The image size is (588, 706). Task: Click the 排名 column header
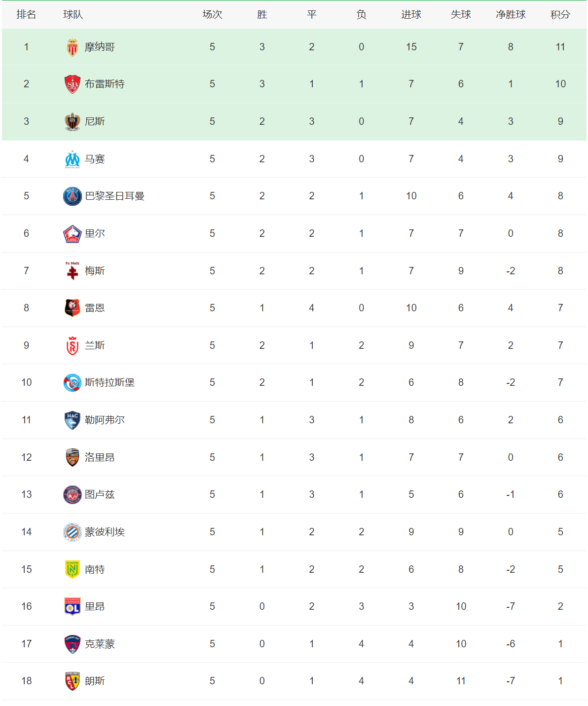click(x=26, y=15)
